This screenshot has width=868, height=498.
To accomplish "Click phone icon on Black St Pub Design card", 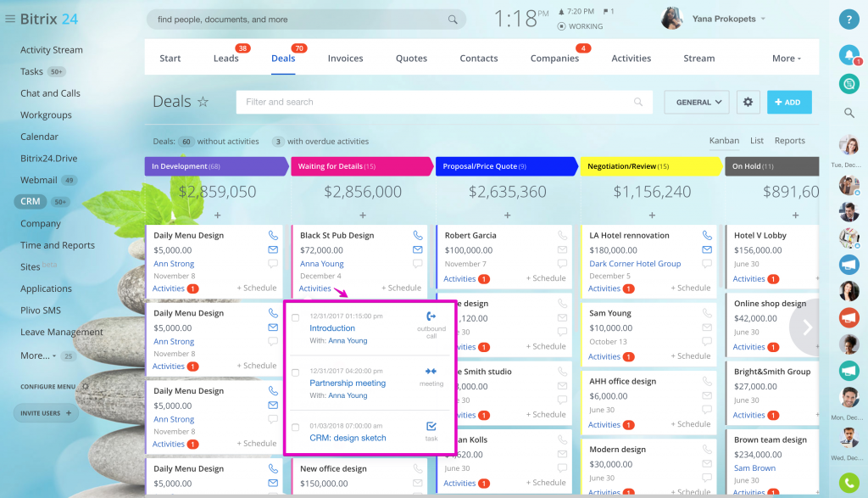I will pyautogui.click(x=417, y=236).
